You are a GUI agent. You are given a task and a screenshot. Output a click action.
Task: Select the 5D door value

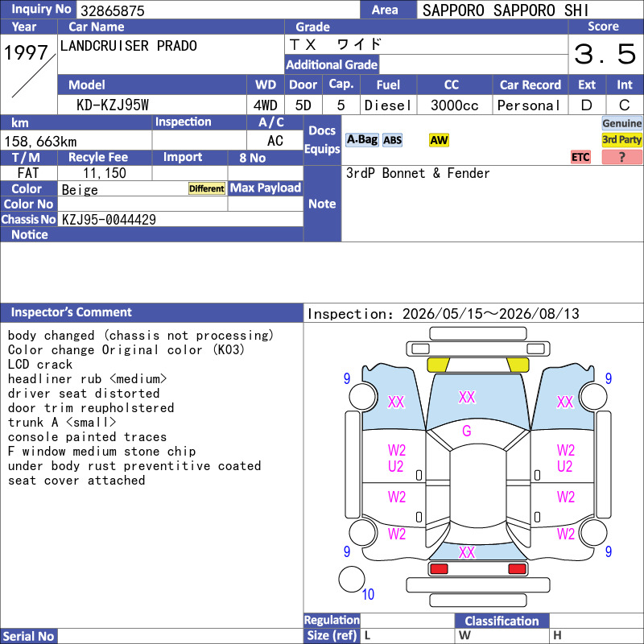[303, 105]
